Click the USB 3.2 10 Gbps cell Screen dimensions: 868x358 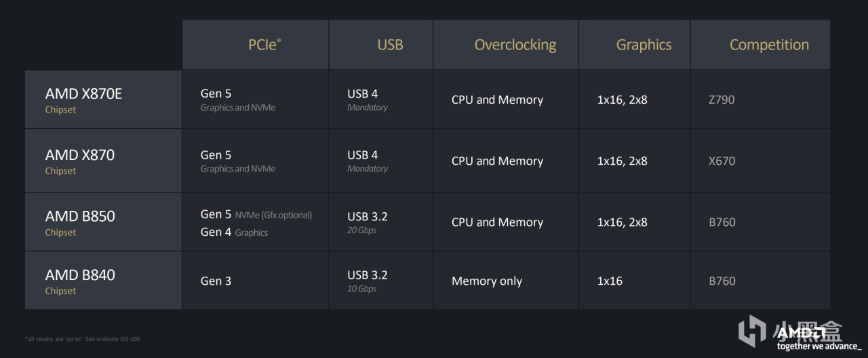[368, 280]
